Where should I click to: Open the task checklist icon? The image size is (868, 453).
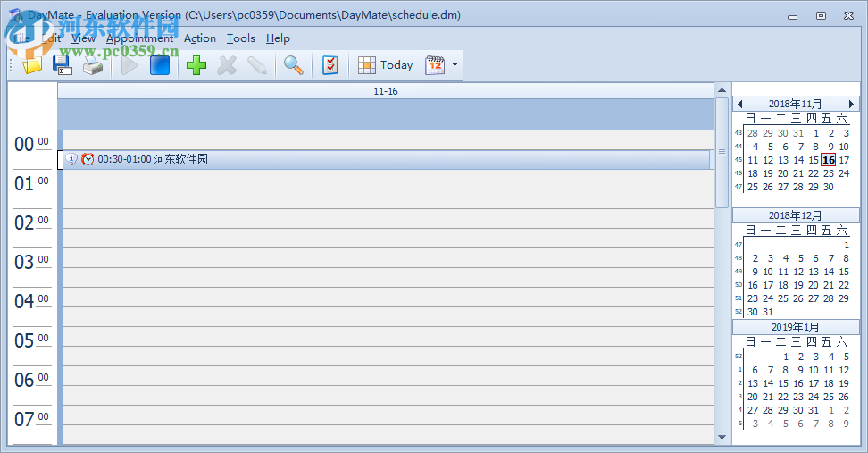pos(330,65)
